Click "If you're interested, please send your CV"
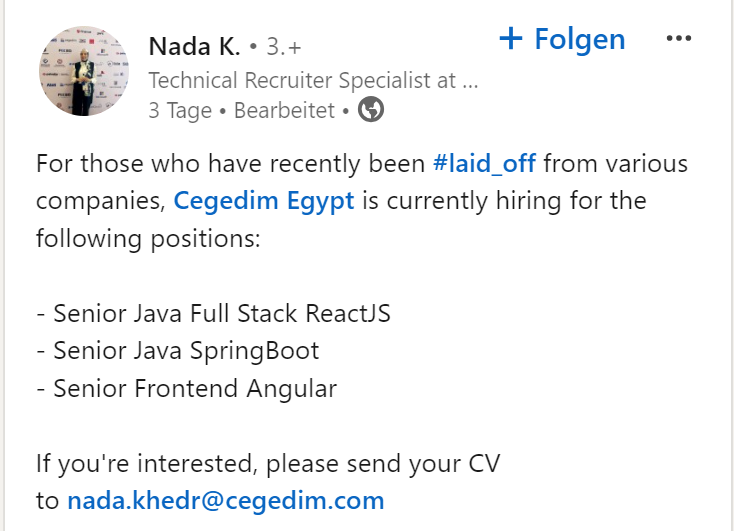The width and height of the screenshot is (734, 531). (267, 463)
